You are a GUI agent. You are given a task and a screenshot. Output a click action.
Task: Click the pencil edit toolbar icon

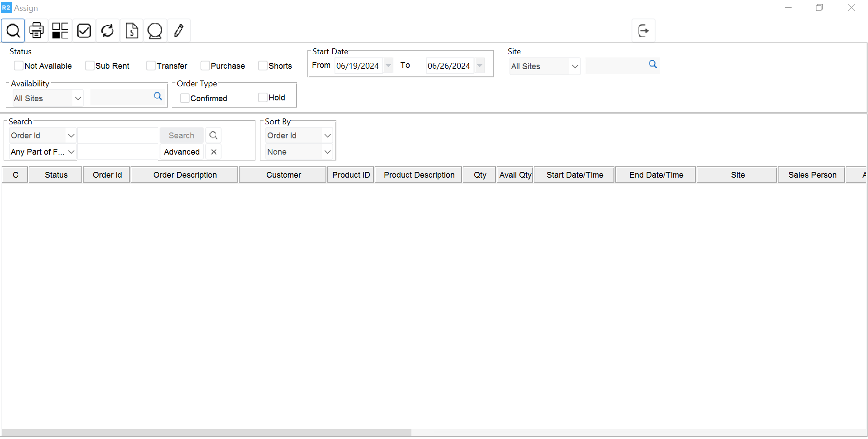coord(179,31)
